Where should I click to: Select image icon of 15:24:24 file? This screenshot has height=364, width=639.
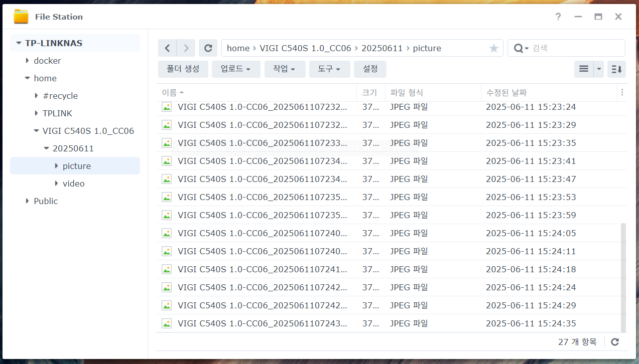[x=167, y=287]
